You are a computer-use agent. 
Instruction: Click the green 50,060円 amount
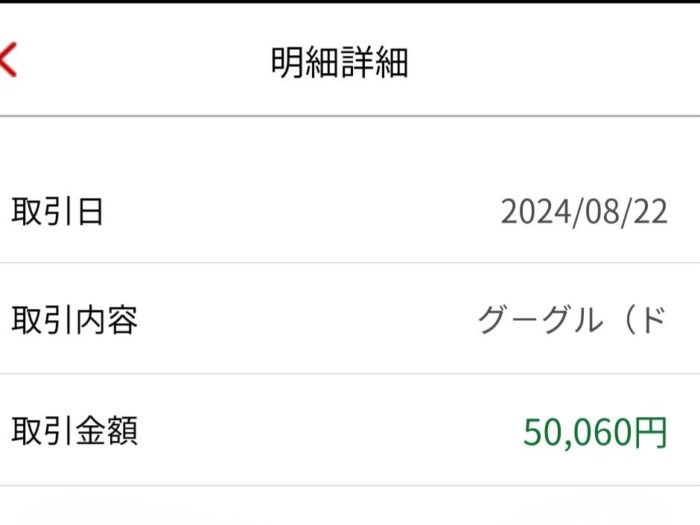595,432
